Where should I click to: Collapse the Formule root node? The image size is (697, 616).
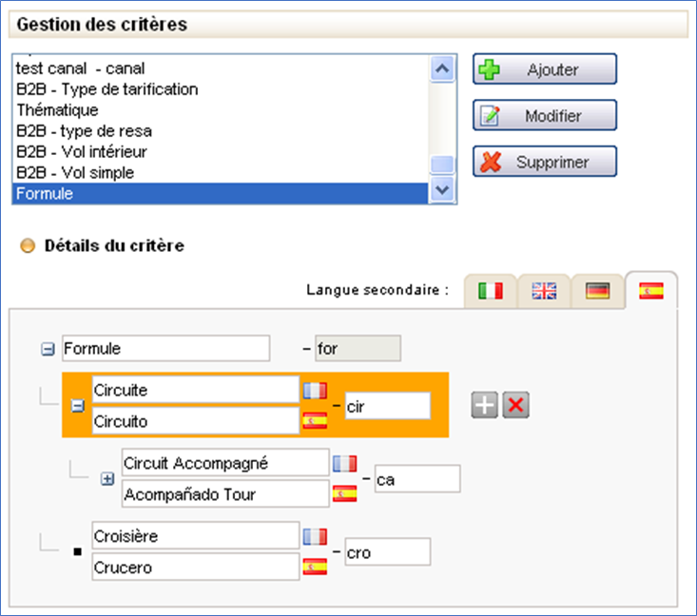coord(48,350)
